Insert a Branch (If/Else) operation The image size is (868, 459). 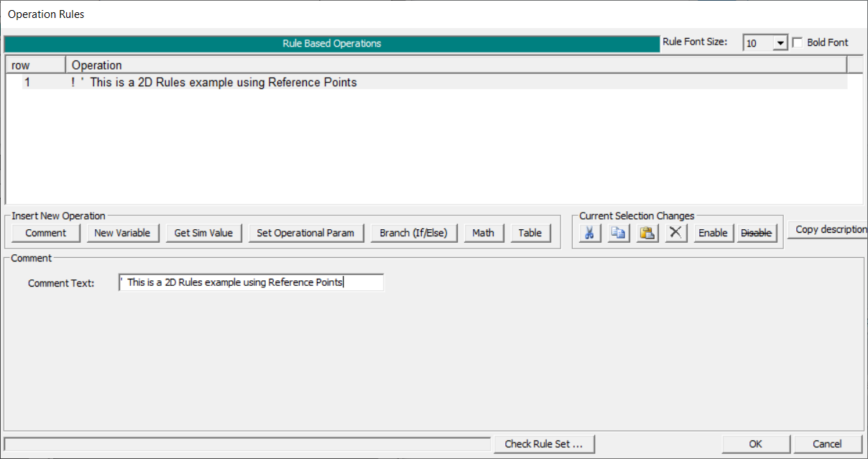tap(414, 233)
